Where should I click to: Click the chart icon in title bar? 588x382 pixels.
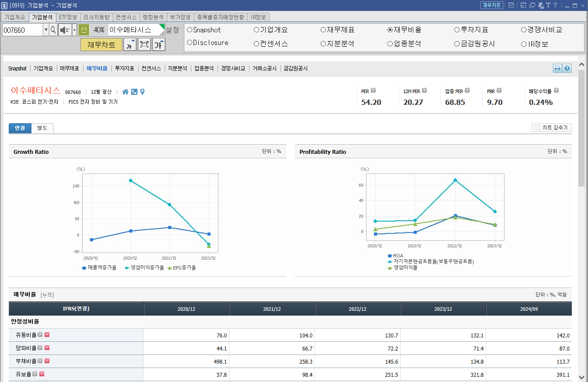(x=511, y=5)
